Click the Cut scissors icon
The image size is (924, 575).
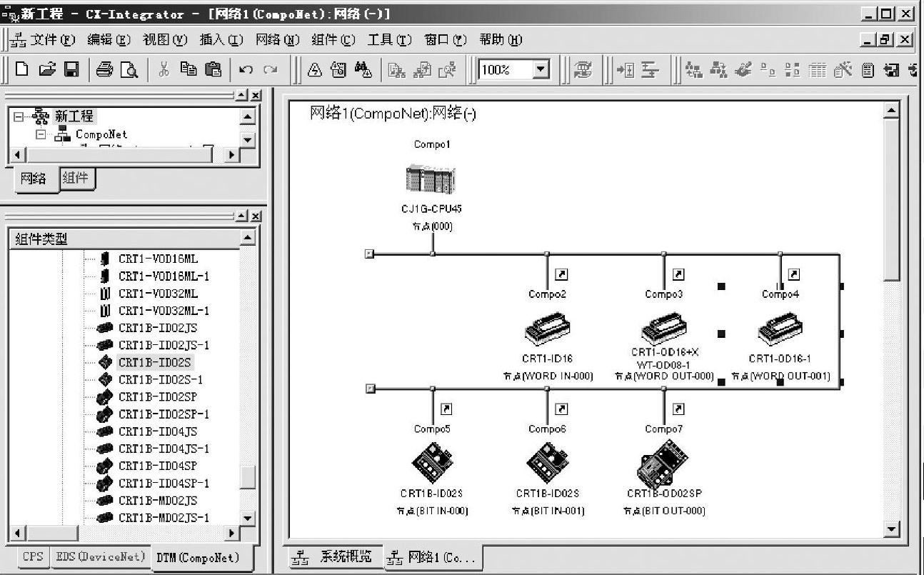click(164, 69)
